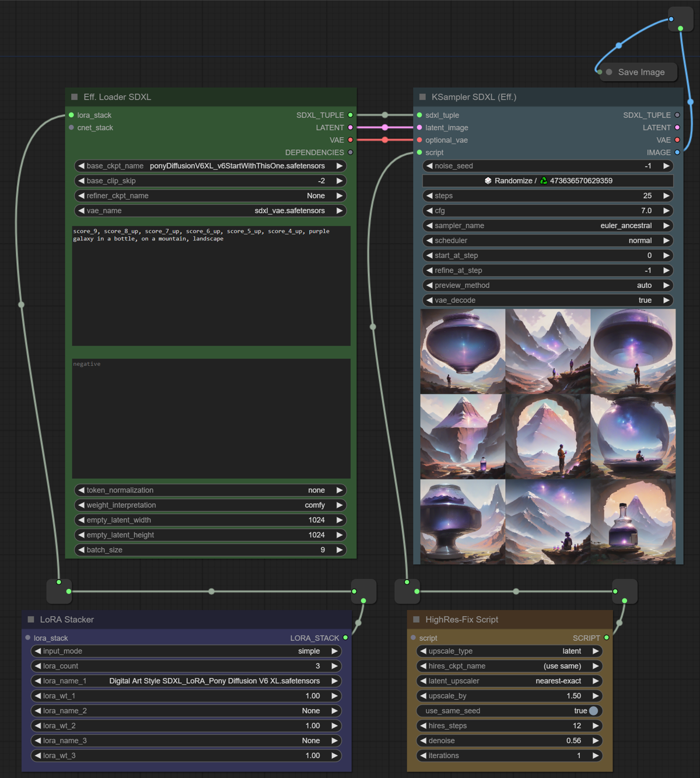
Task: Select the bottle image in the preview grid
Action: point(633,521)
